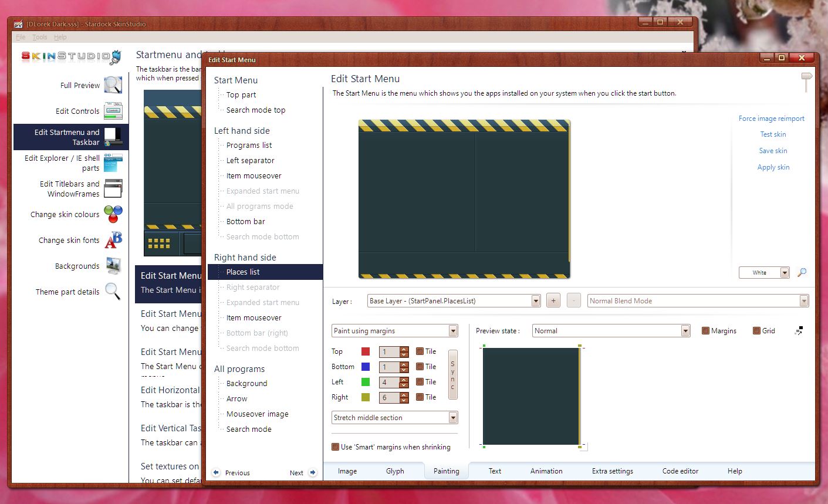Click the zoom magnifier next to White dropdown
Viewport: 828px width, 504px height.
[802, 272]
